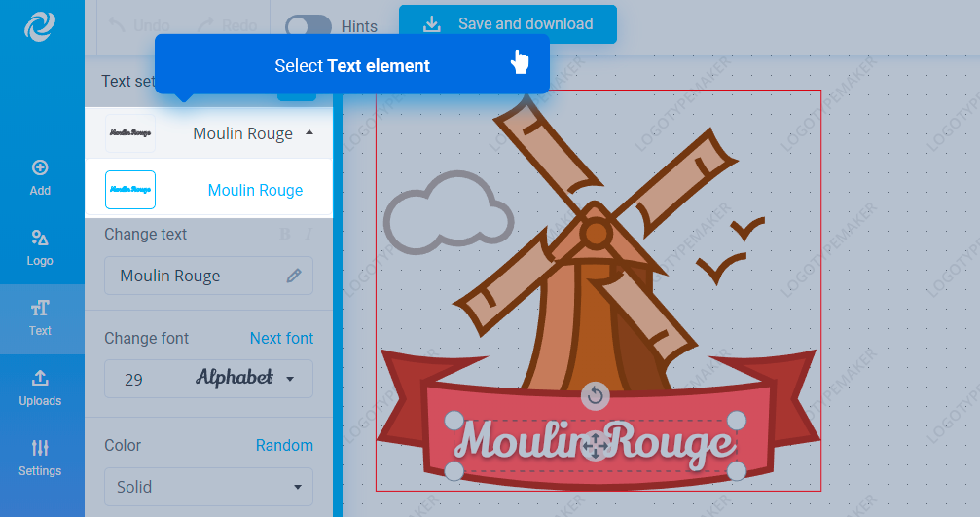The height and width of the screenshot is (517, 980).
Task: Edit the Change text input field
Action: point(209,276)
